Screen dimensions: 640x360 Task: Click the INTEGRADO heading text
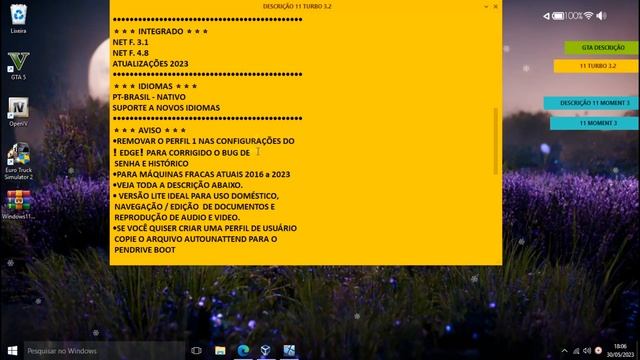(160, 31)
